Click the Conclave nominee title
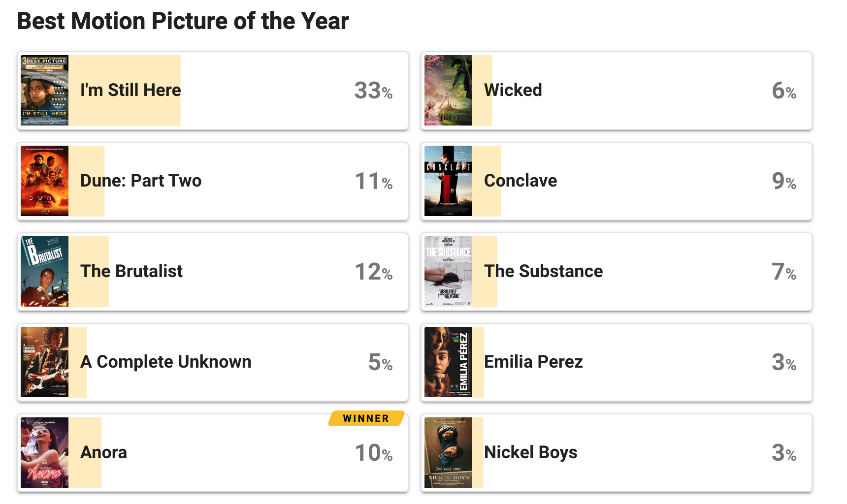This screenshot has height=504, width=847. coord(521,181)
